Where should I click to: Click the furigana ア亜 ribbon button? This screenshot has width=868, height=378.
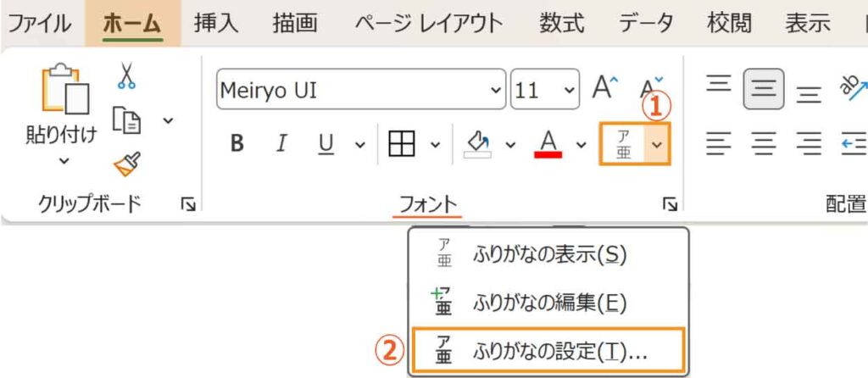click(623, 144)
